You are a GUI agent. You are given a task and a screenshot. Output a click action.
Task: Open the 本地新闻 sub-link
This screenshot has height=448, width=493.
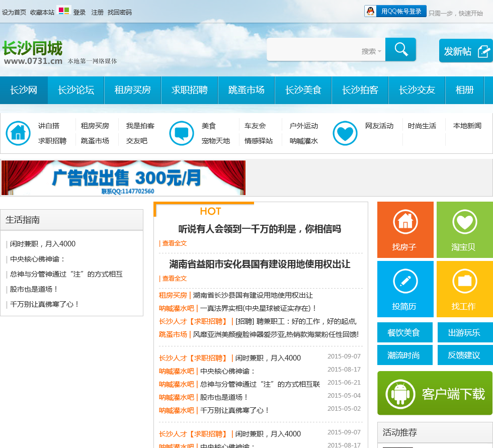click(x=467, y=126)
